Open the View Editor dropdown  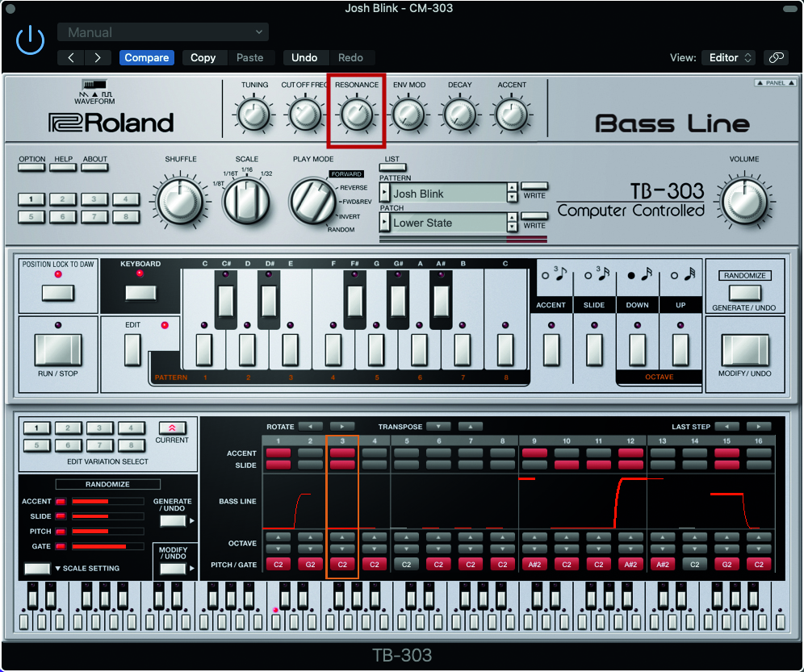(x=729, y=57)
